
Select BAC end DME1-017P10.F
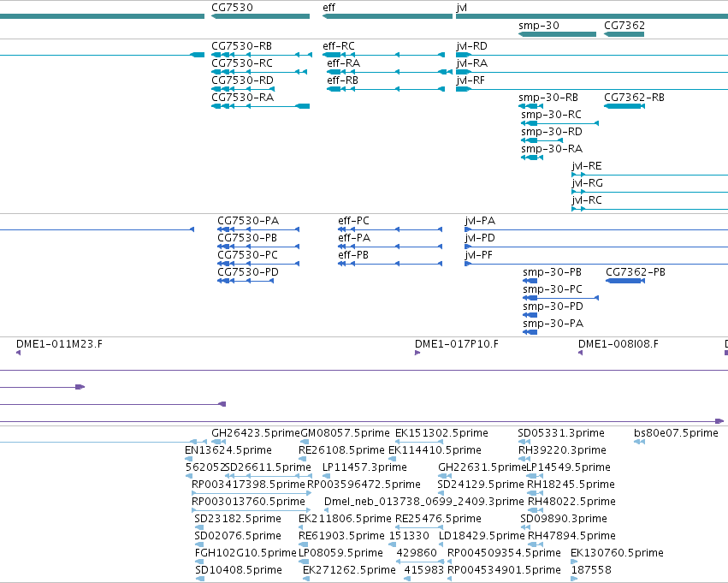[x=417, y=353]
